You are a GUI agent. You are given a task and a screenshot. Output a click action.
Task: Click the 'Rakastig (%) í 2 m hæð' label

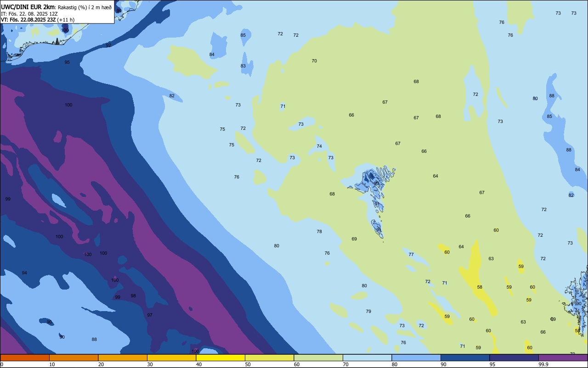click(85, 7)
